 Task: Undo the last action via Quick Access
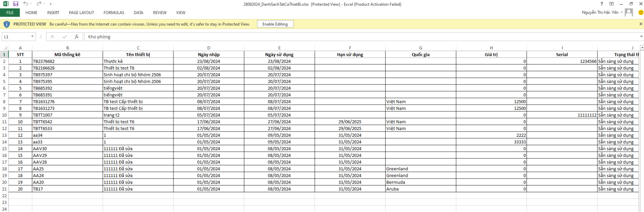(25, 4)
